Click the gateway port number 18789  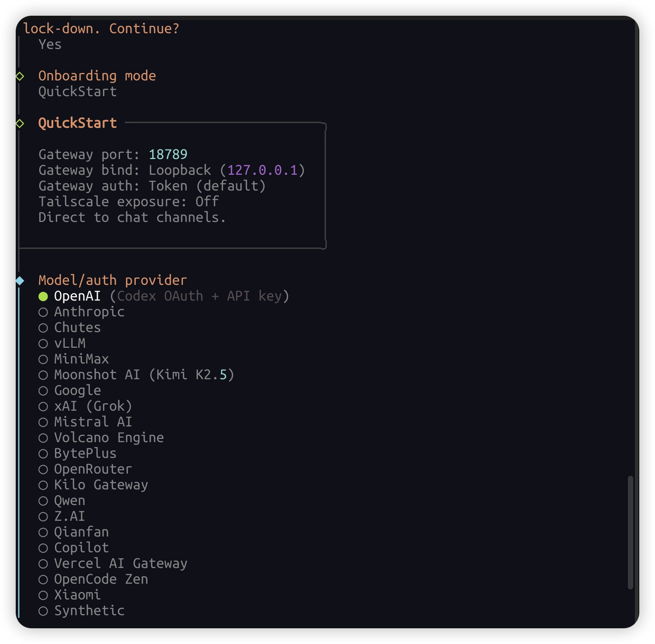click(168, 155)
